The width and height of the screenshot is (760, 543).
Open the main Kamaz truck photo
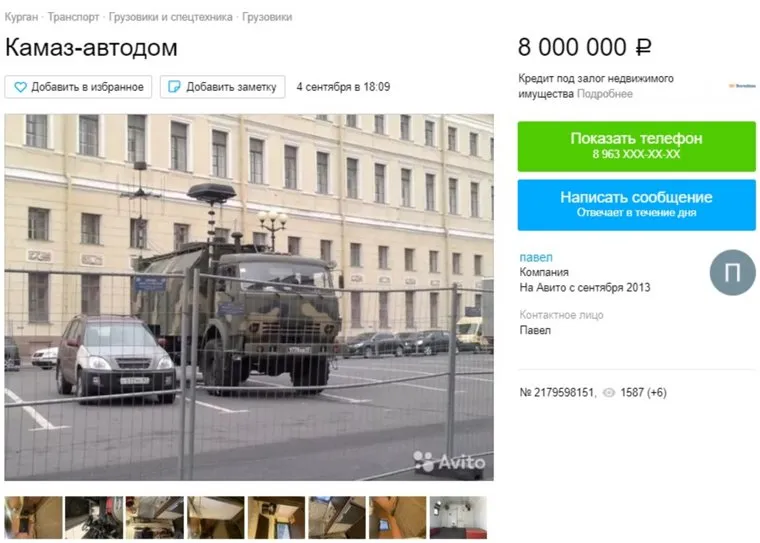click(249, 297)
